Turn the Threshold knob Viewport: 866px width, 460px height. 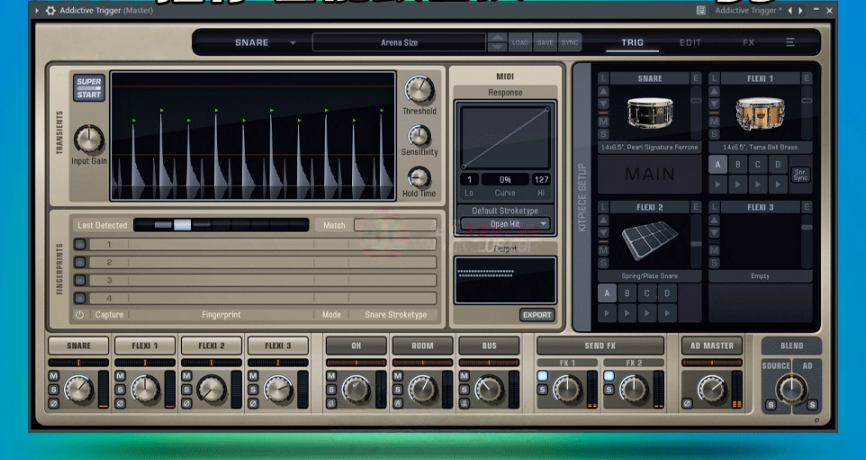pos(419,90)
